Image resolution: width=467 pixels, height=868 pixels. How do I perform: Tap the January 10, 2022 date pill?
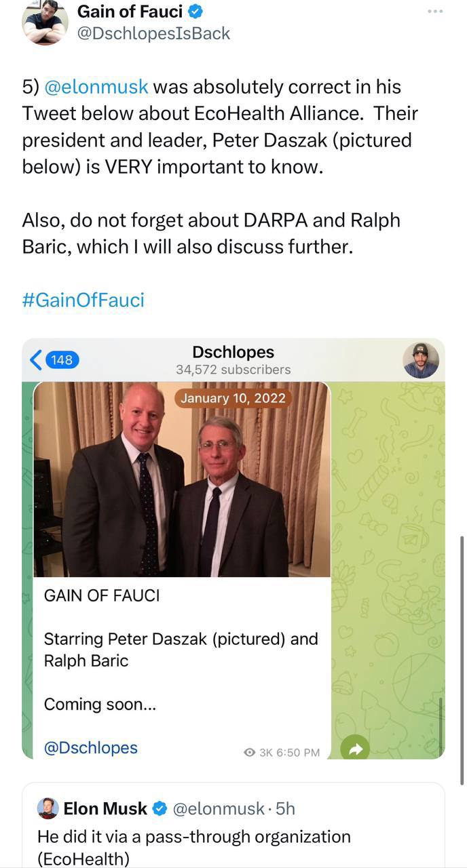(x=233, y=397)
